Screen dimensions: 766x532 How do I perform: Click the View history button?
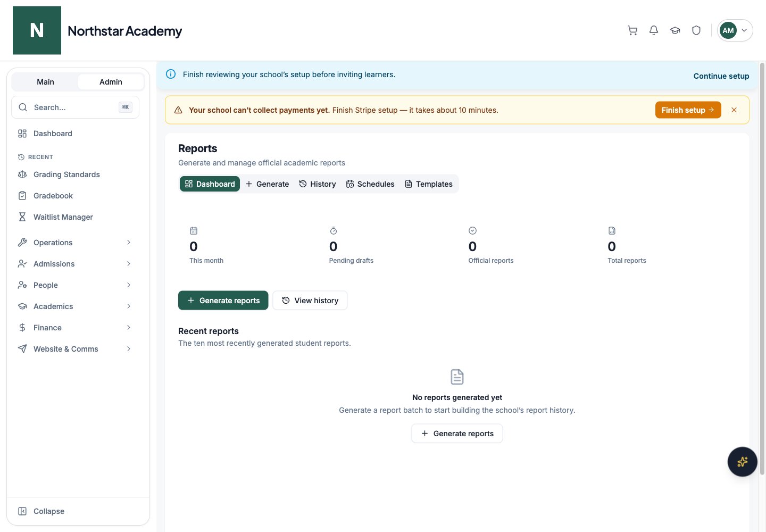pyautogui.click(x=310, y=301)
